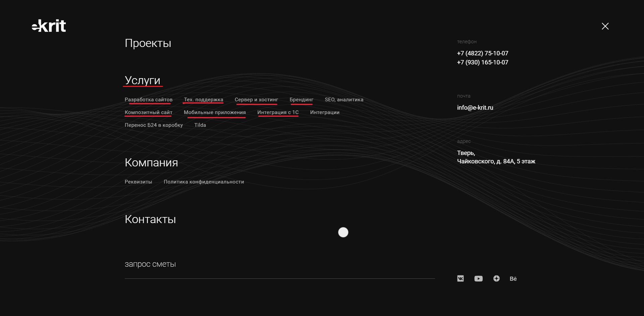The width and height of the screenshot is (644, 316).
Task: Open the Проекты menu section
Action: [x=148, y=43]
